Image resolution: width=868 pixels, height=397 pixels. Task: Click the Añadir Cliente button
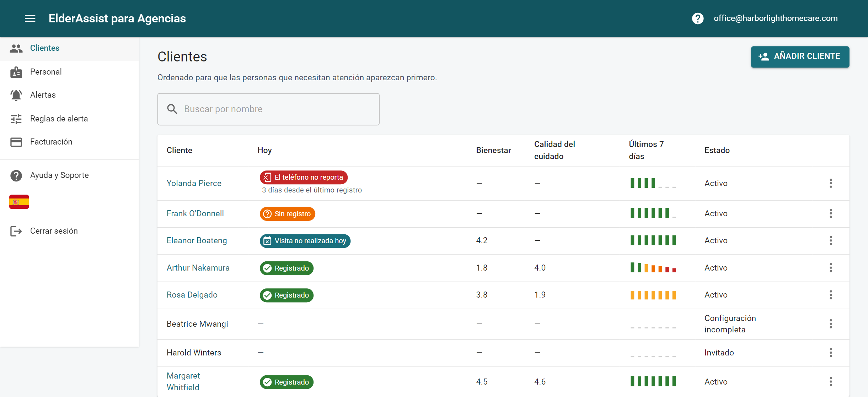pyautogui.click(x=800, y=56)
